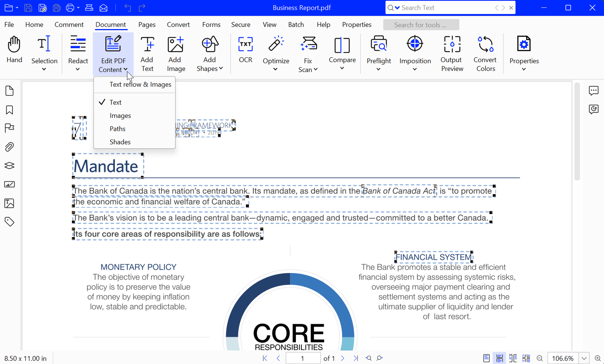The height and width of the screenshot is (364, 604).
Task: Show the Layers panel
Action: [x=9, y=166]
